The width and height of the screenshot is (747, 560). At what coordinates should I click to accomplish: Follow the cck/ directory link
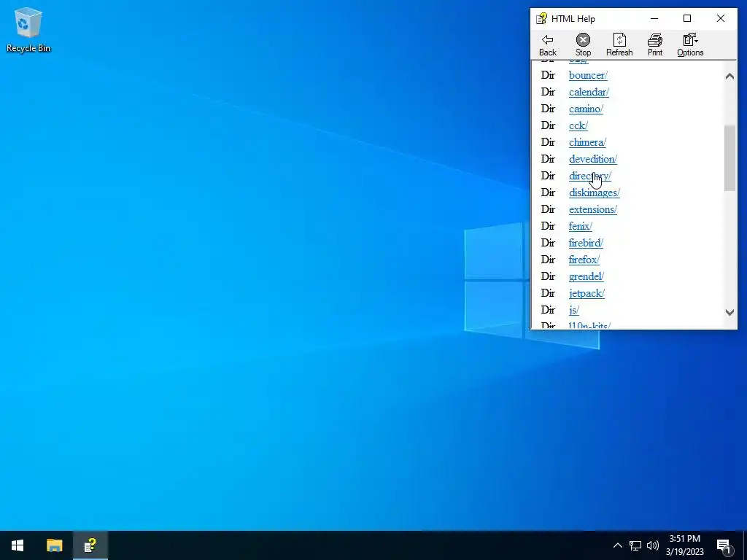pos(578,125)
